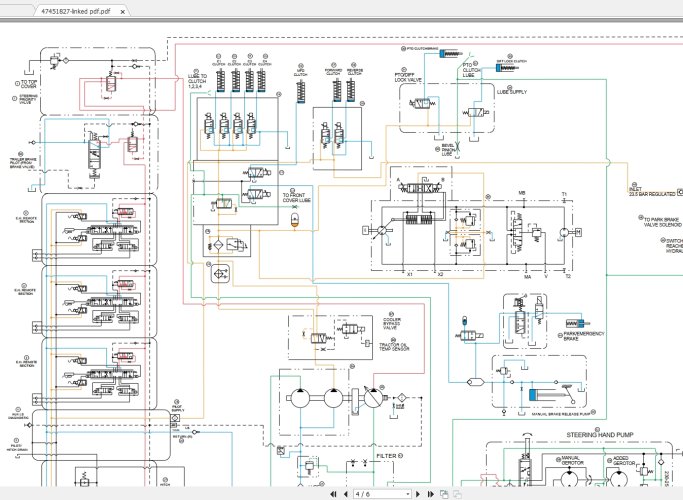Go to the next page
Image resolution: width=683 pixels, height=500 pixels.
pyautogui.click(x=418, y=493)
